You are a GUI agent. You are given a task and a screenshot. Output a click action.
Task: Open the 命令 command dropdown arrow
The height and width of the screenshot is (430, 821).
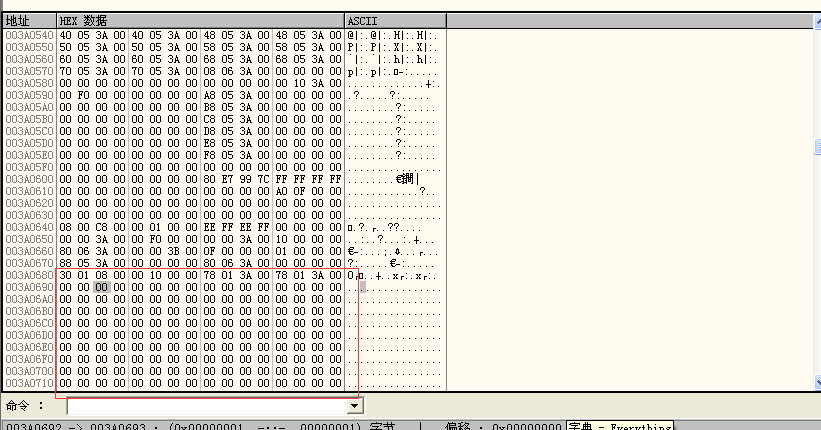coord(353,406)
